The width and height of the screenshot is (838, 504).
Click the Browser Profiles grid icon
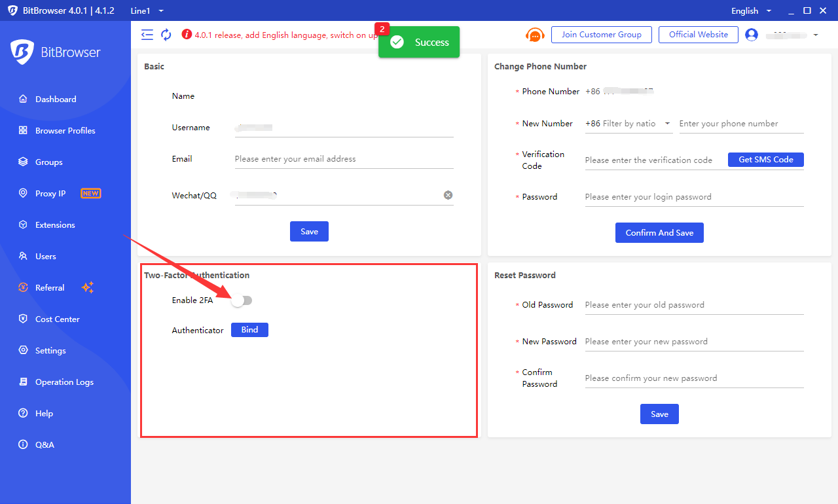pyautogui.click(x=23, y=131)
